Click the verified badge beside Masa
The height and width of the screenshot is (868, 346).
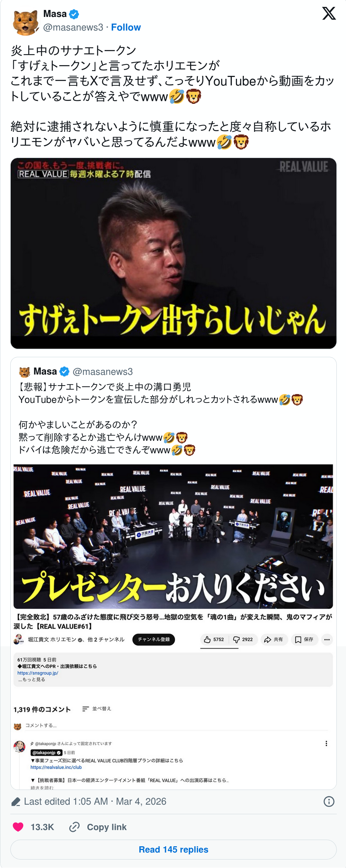[74, 14]
